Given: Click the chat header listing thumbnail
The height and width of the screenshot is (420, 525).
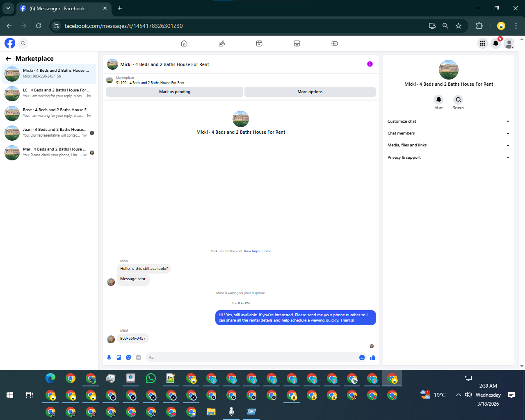Looking at the screenshot, I should pyautogui.click(x=112, y=64).
